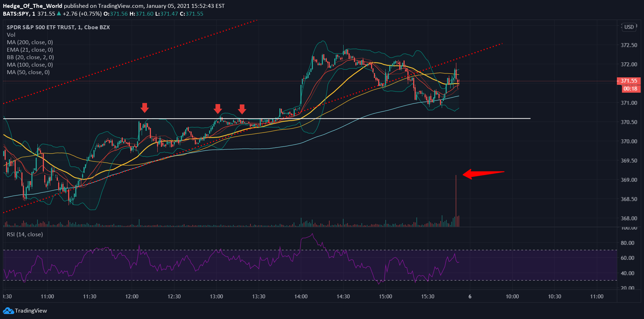Click the 10:00 time axis label
The height and width of the screenshot is (319, 644).
[512, 297]
